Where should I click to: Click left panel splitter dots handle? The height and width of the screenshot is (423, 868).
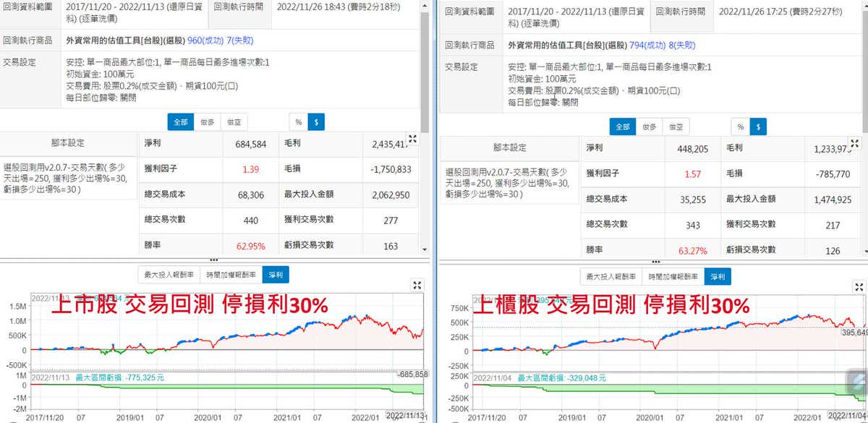coord(213,259)
